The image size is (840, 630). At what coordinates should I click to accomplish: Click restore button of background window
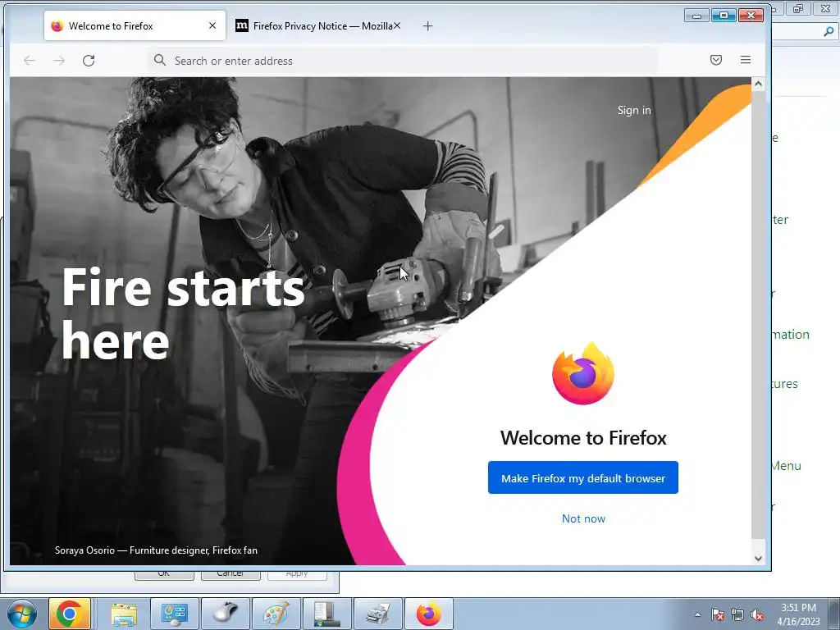coord(798,8)
